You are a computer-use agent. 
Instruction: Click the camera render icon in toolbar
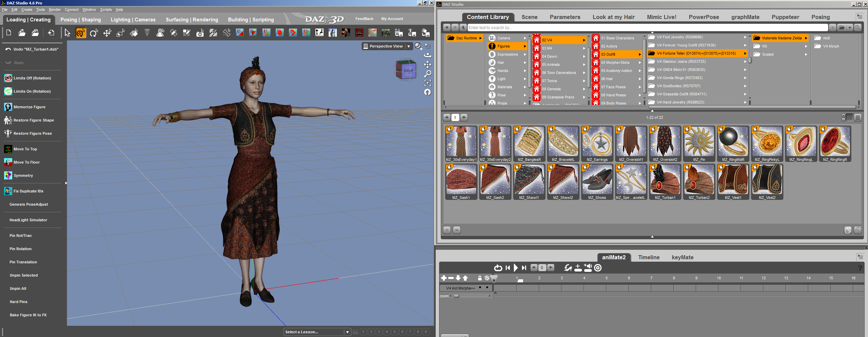[x=200, y=33]
